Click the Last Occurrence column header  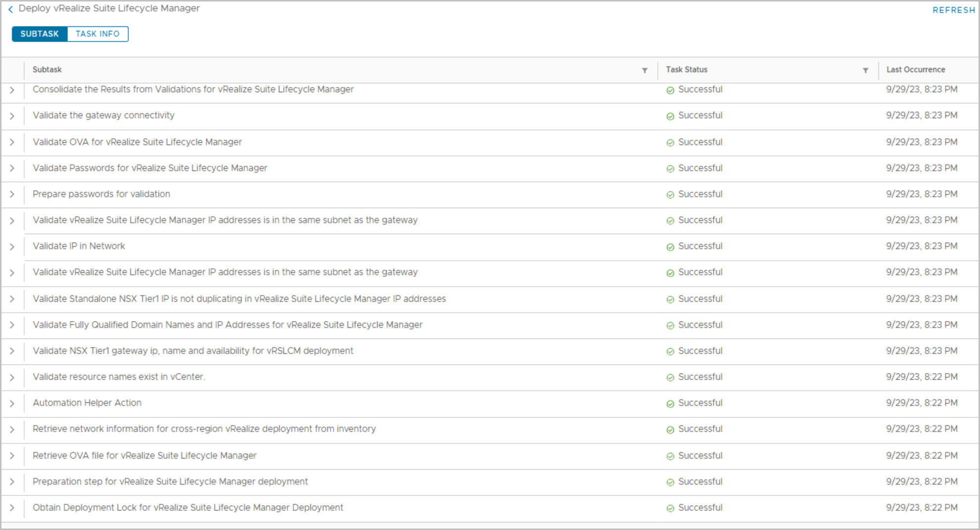click(916, 70)
